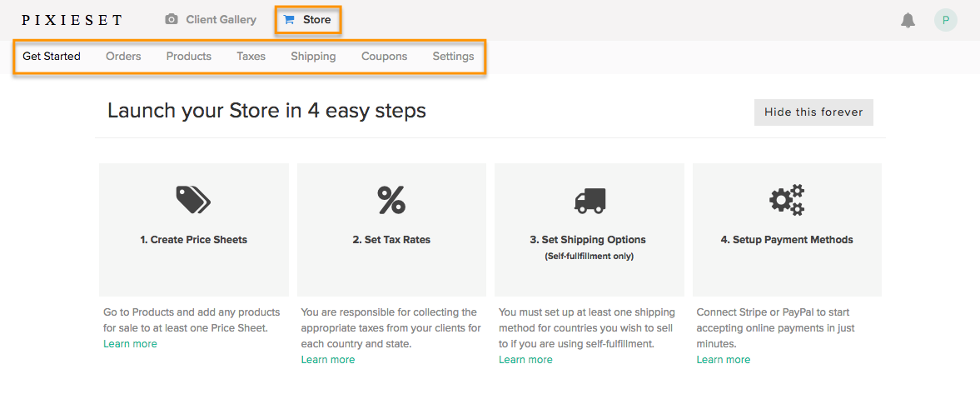The image size is (980, 404).
Task: Click the notification bell icon
Action: pyautogui.click(x=908, y=20)
